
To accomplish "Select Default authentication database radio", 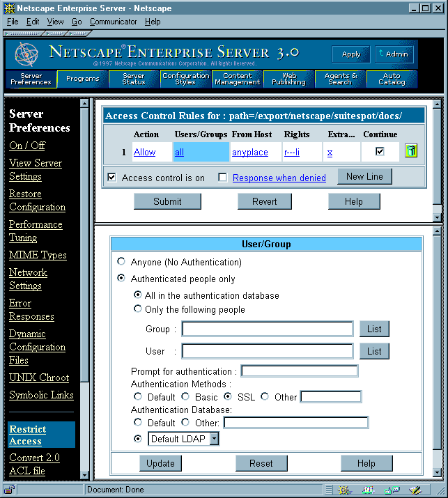I will click(x=137, y=422).
